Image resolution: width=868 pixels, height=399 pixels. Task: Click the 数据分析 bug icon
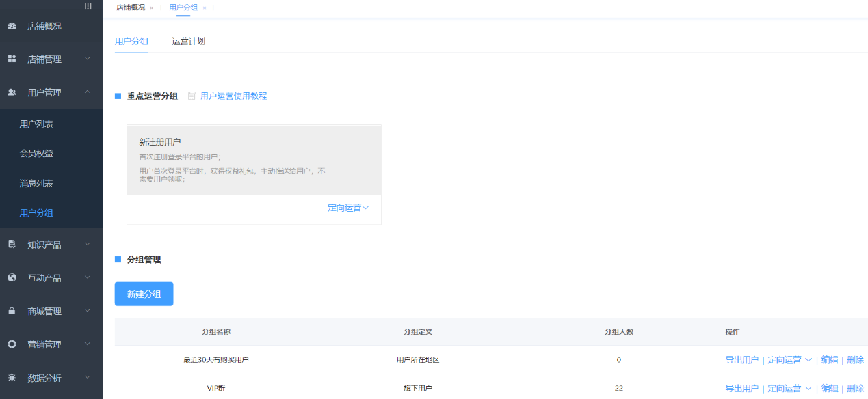coord(12,378)
